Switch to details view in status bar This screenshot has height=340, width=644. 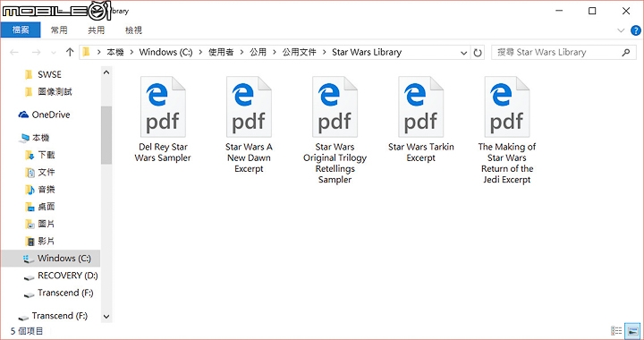coord(616,330)
